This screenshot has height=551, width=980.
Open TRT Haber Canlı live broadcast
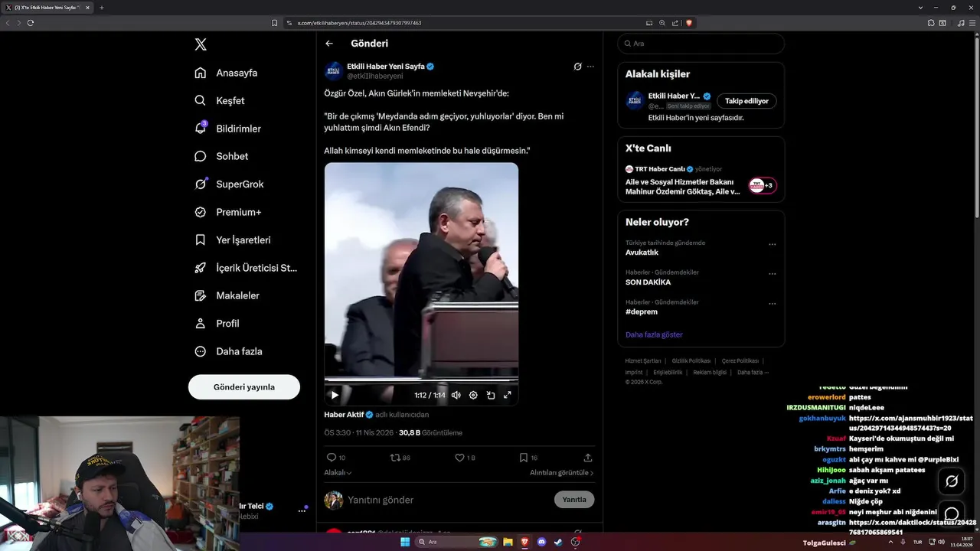point(701,182)
